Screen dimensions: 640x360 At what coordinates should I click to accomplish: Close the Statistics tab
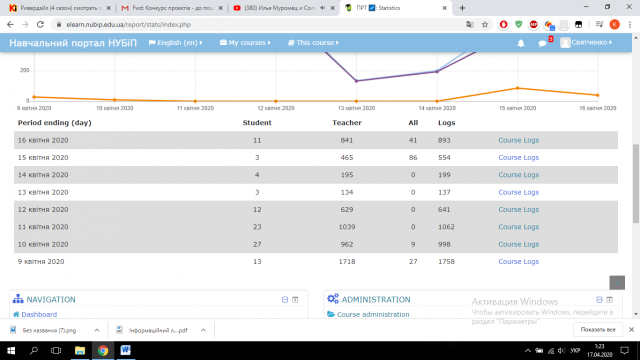[x=444, y=8]
